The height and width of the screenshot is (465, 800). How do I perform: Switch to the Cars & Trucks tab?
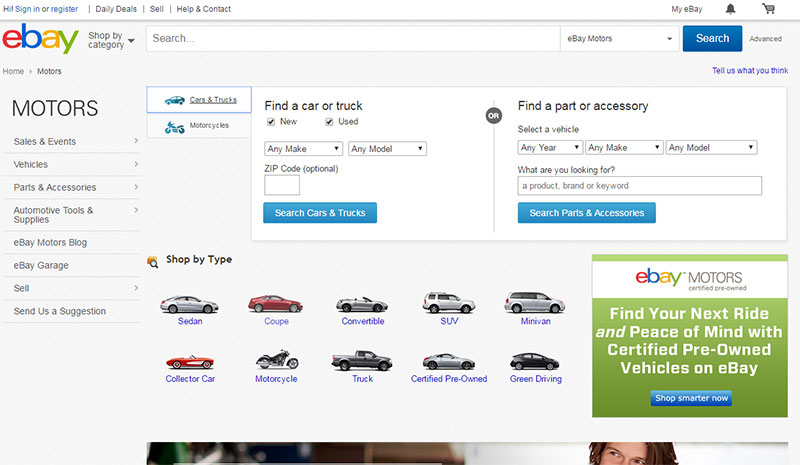[x=199, y=100]
